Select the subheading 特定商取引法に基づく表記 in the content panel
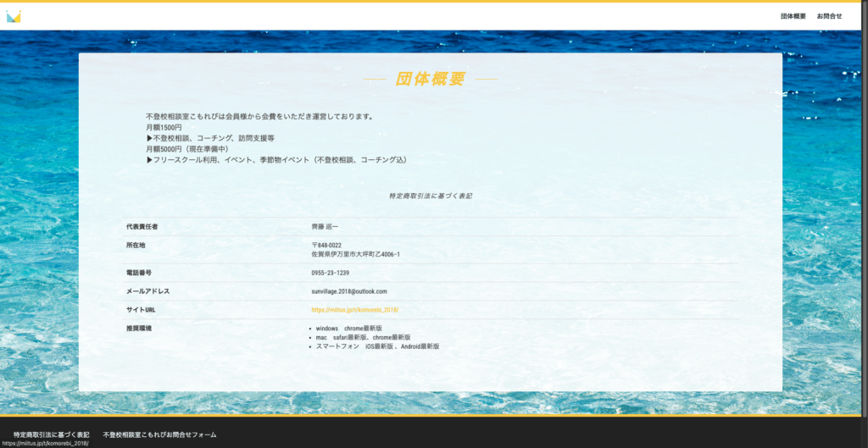Screen dimensions: 868x448 (x=430, y=196)
